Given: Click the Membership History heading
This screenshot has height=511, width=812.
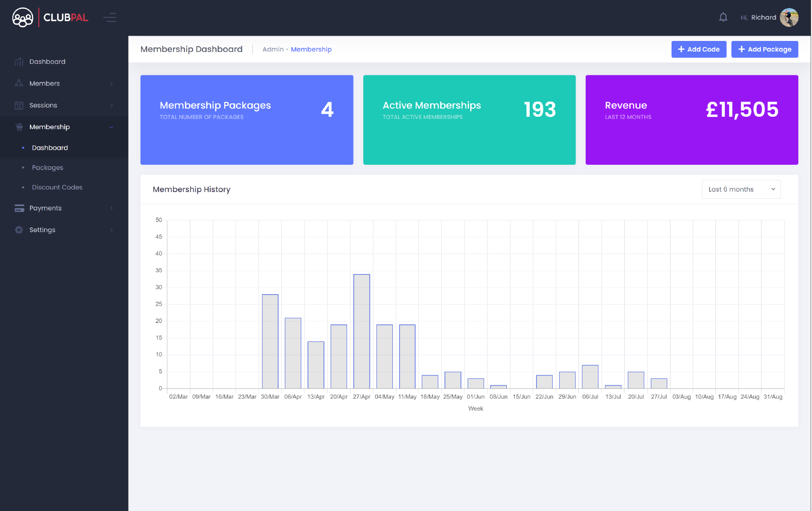Looking at the screenshot, I should (x=192, y=189).
